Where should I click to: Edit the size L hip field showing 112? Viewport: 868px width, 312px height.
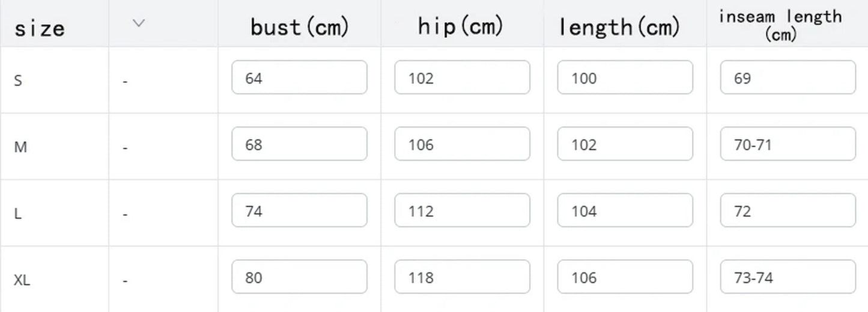coord(462,210)
